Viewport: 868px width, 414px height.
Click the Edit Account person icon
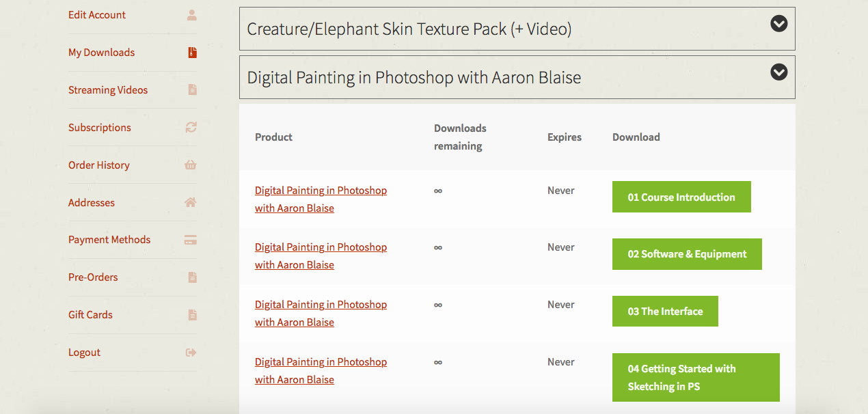[192, 15]
